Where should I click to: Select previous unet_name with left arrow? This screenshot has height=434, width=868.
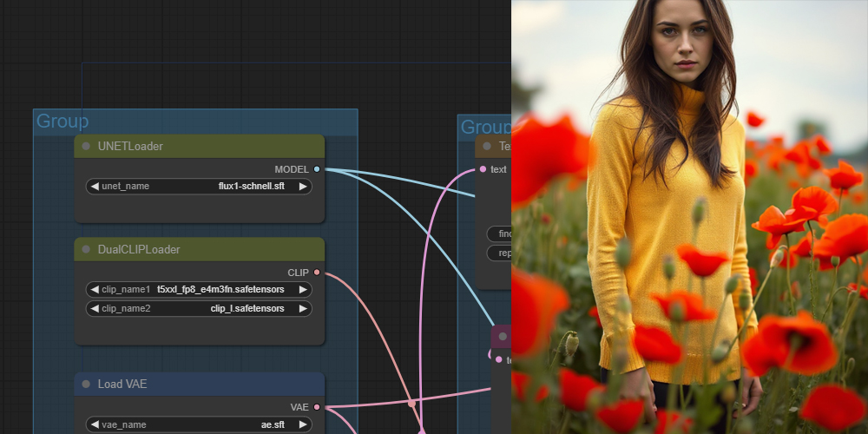coord(95,187)
